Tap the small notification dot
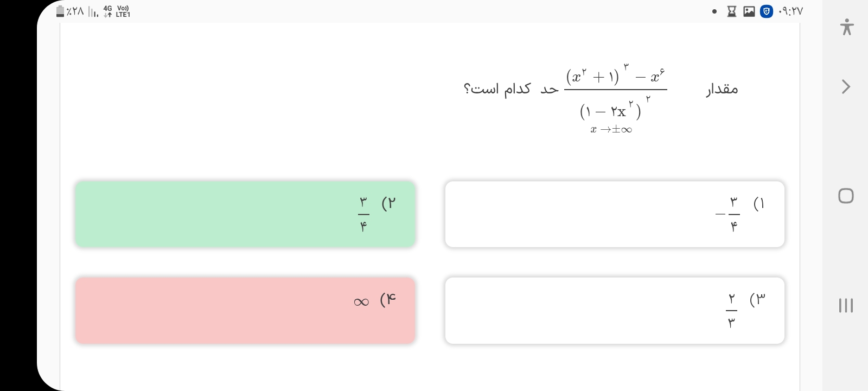Image resolution: width=868 pixels, height=391 pixels. 714,11
